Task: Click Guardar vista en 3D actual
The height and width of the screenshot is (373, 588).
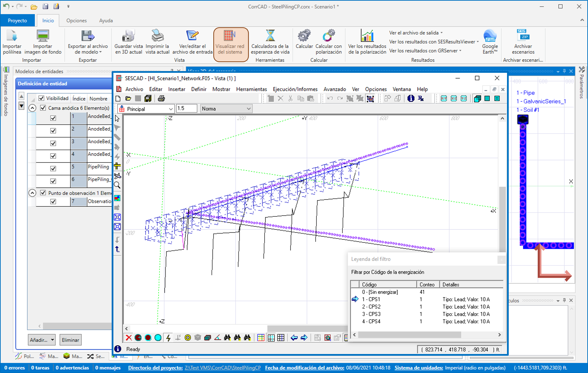Action: point(129,42)
